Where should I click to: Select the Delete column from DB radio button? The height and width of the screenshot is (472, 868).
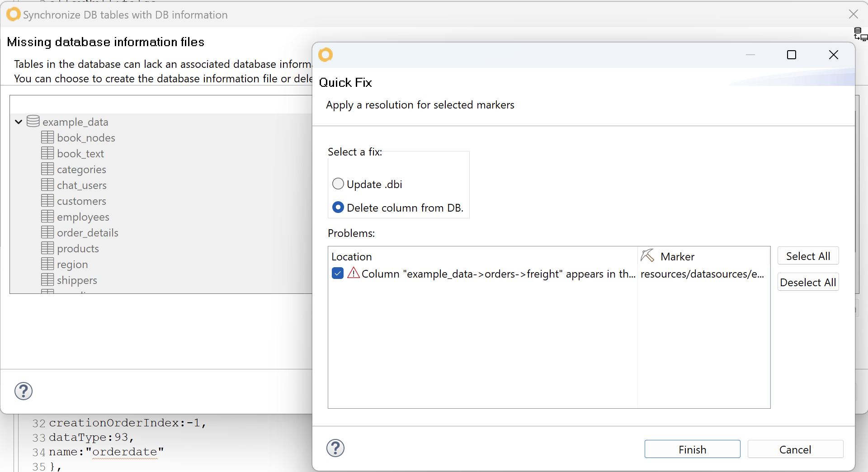coord(338,208)
